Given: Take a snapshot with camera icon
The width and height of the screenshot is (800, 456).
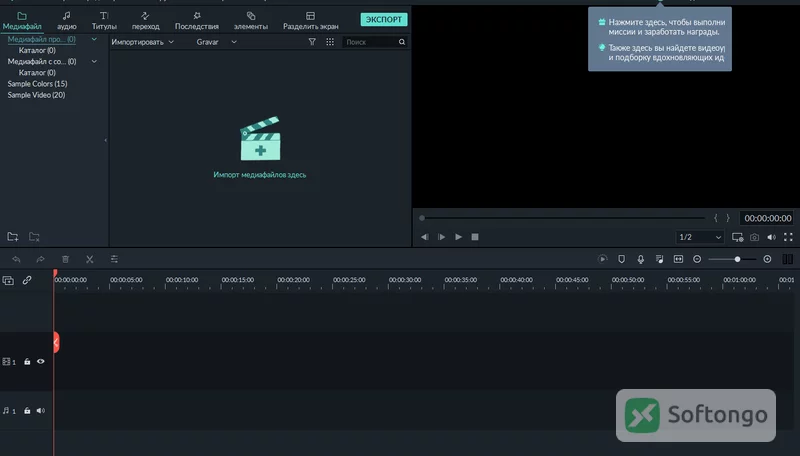Looking at the screenshot, I should click(754, 237).
